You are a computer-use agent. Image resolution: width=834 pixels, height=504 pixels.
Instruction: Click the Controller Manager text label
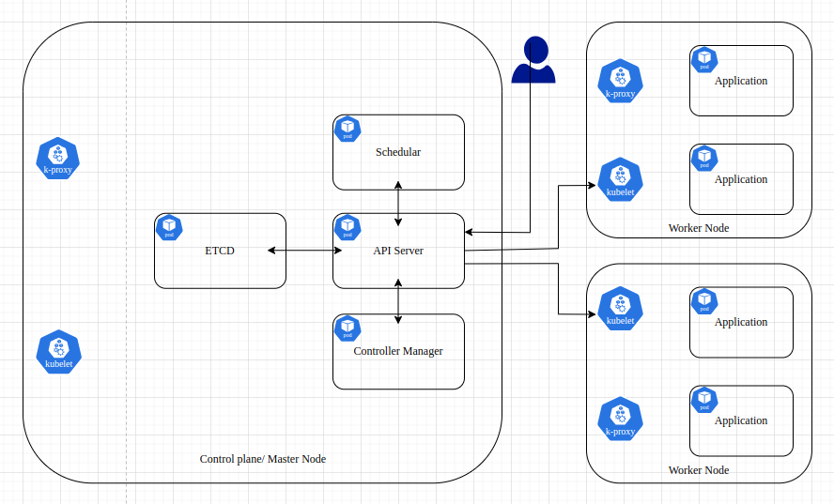398,351
